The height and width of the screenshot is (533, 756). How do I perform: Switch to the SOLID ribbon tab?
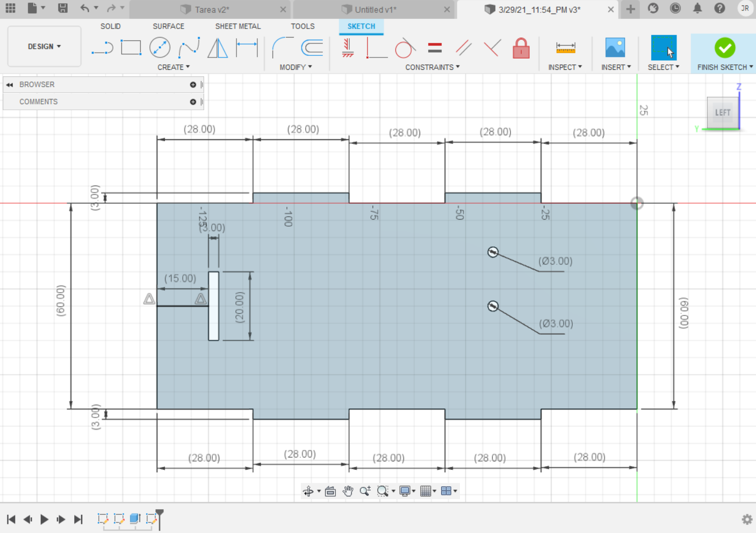coord(111,26)
